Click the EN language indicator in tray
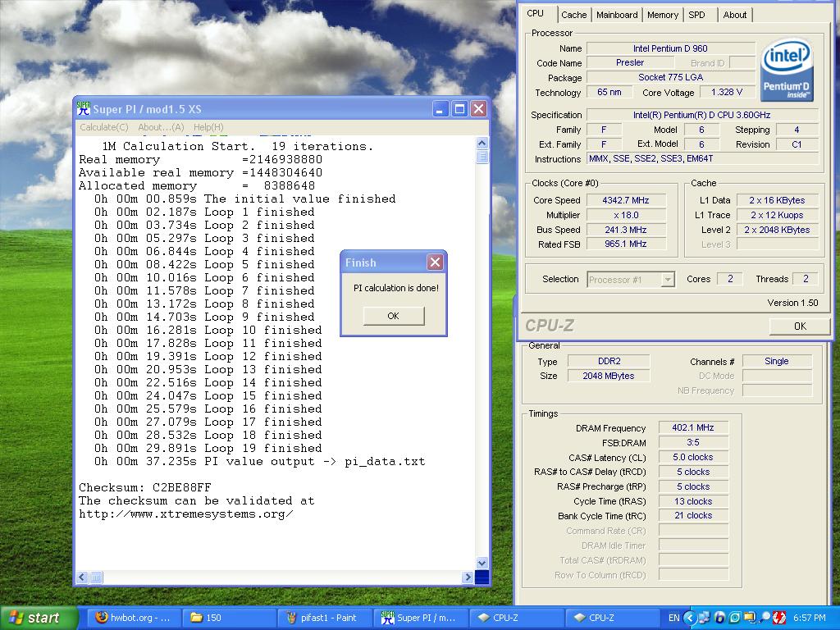The image size is (840, 630). (x=673, y=618)
